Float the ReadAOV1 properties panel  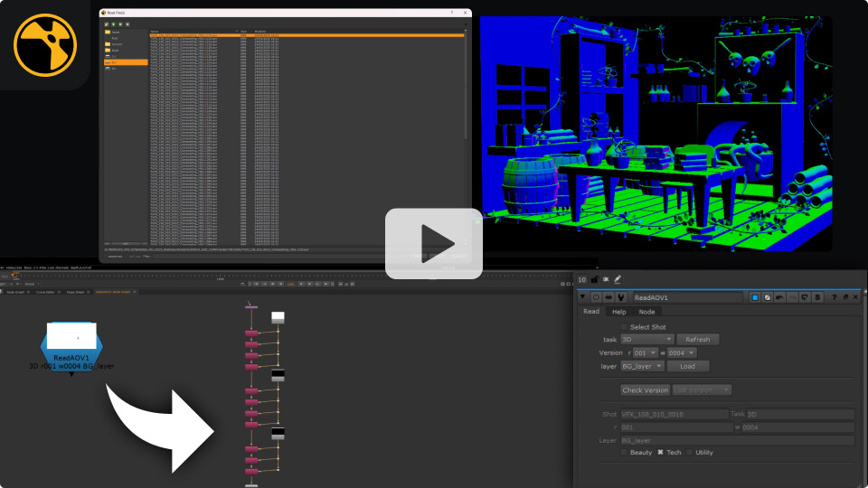pos(845,296)
